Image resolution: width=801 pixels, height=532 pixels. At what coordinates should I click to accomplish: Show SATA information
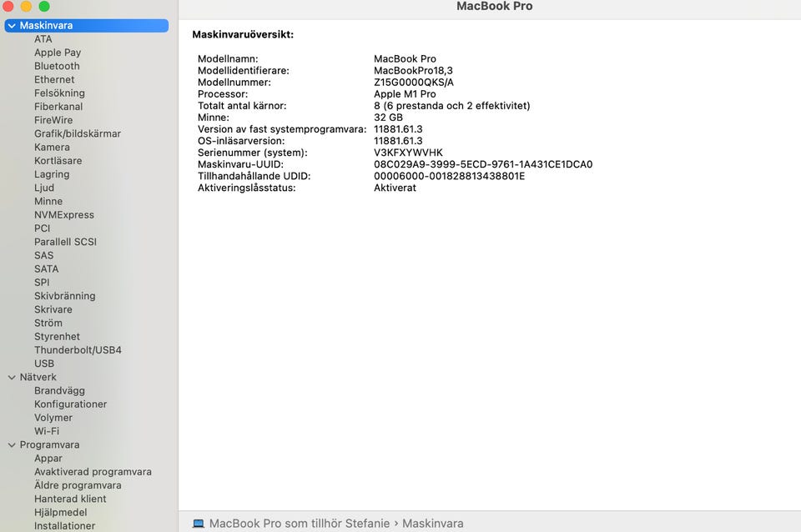46,269
